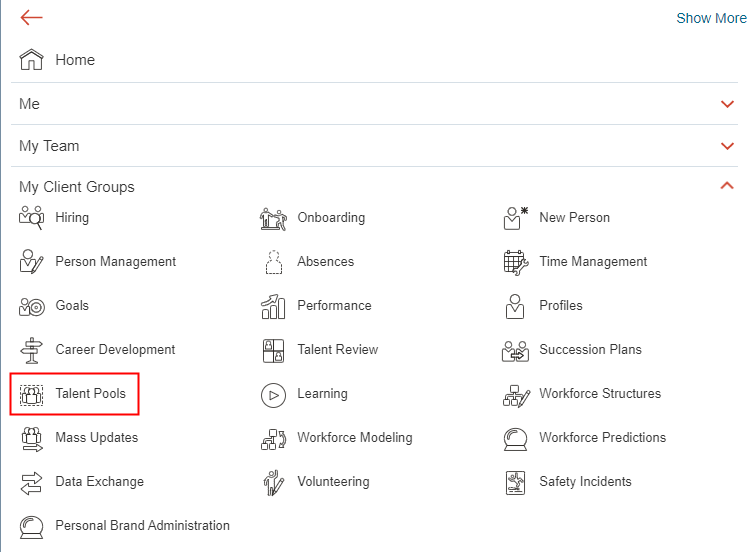Open the Career Development signpost icon

tap(31, 350)
